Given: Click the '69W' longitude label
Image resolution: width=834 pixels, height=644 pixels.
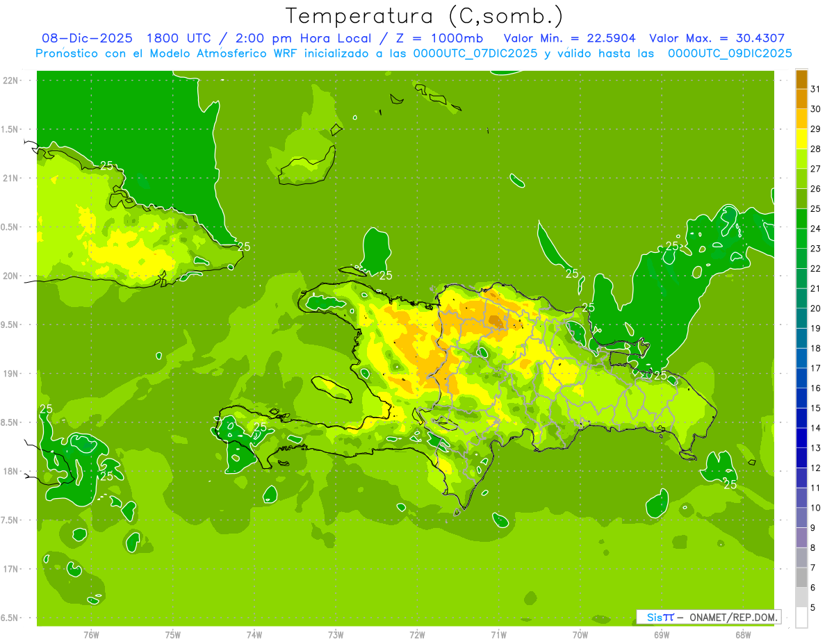Looking at the screenshot, I should [662, 634].
